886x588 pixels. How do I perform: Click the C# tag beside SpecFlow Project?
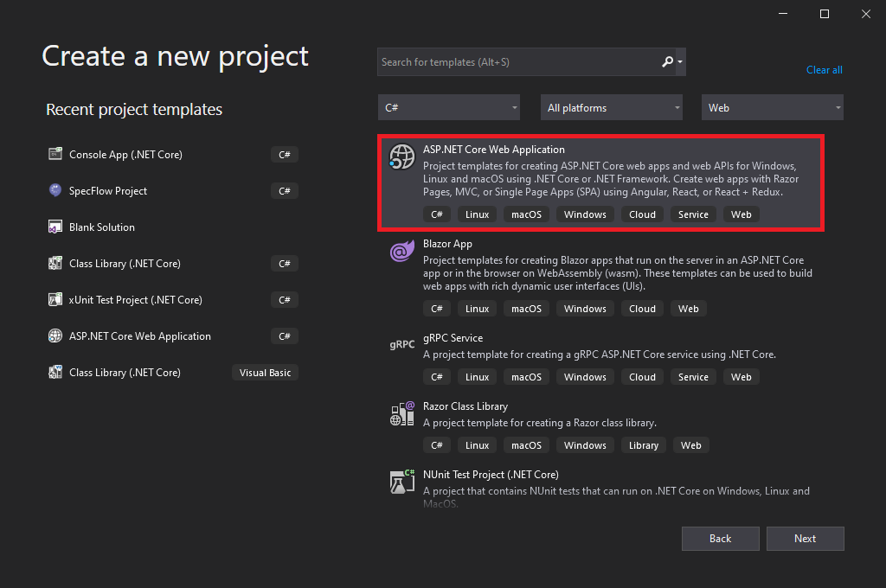coord(284,190)
